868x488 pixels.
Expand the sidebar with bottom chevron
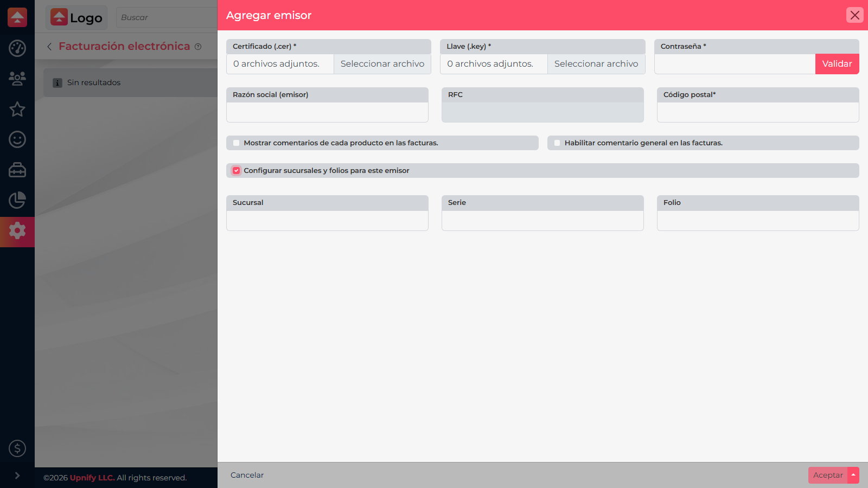tap(17, 476)
